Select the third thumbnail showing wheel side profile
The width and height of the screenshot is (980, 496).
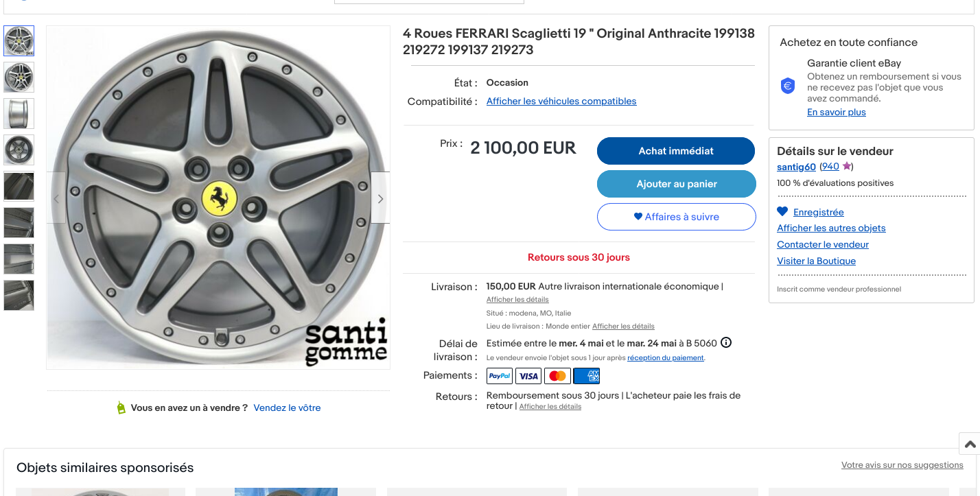[x=19, y=113]
